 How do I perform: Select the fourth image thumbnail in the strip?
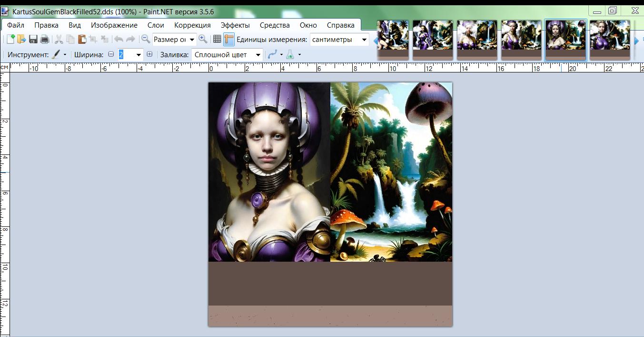(521, 40)
